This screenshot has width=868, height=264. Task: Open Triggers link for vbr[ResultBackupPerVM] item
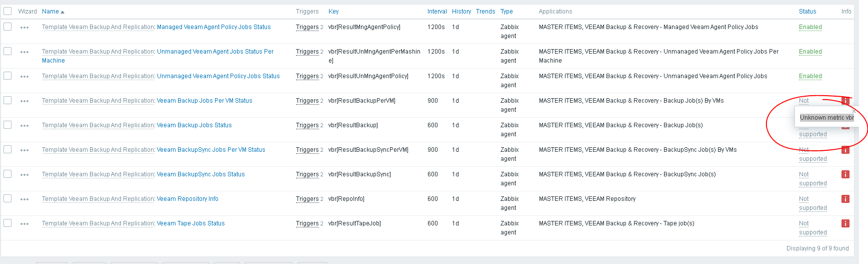click(307, 101)
